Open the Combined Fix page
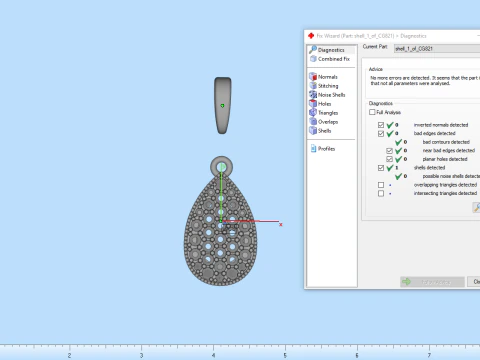 click(x=330, y=59)
